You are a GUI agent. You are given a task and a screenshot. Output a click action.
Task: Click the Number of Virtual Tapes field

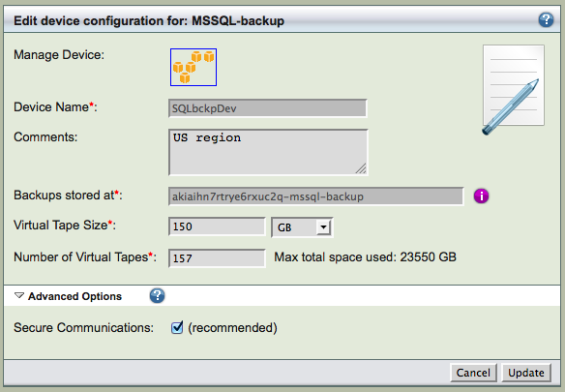point(217,257)
